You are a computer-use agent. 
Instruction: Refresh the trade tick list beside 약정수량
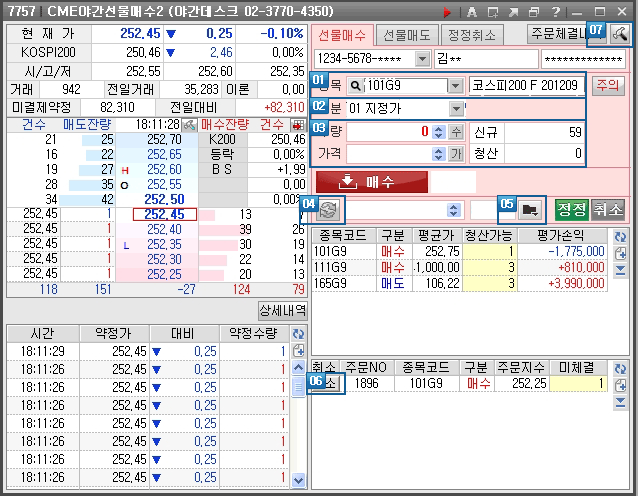coord(298,334)
